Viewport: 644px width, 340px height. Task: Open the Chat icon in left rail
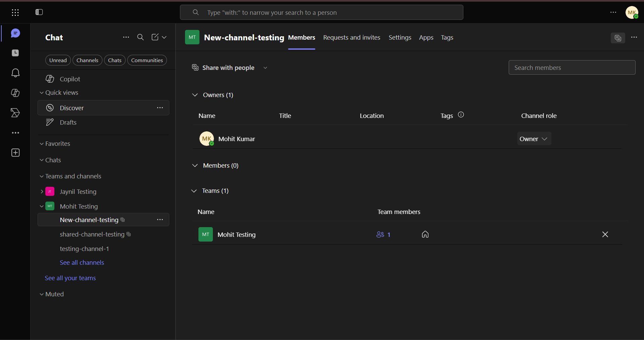(x=15, y=33)
